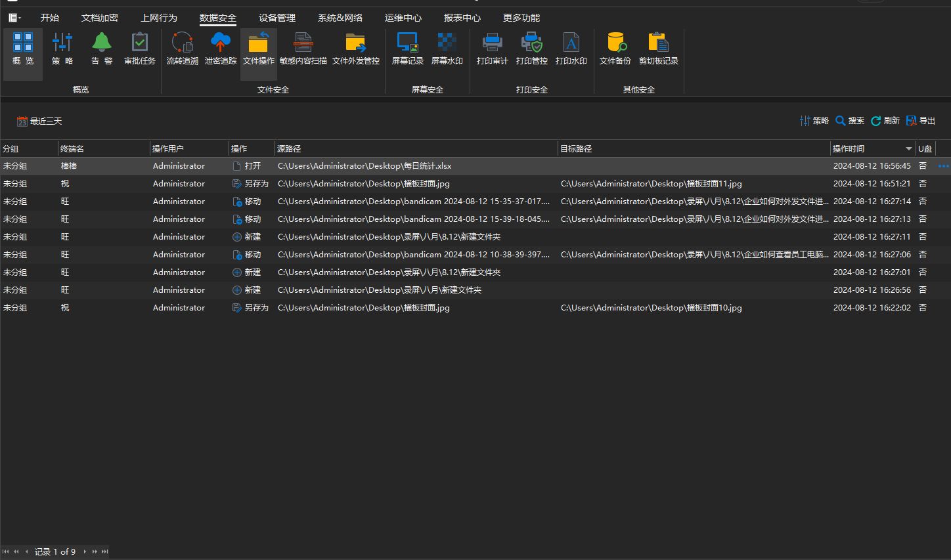
Task: Sort by the 分组 column header
Action: (29, 149)
